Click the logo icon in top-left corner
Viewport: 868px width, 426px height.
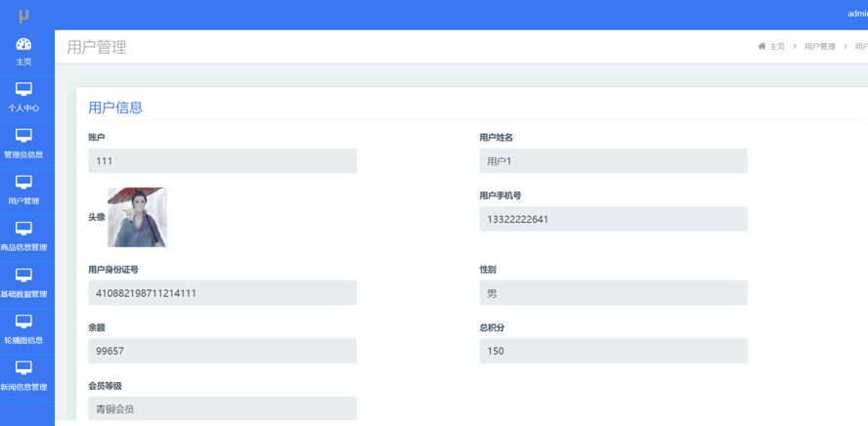tap(23, 15)
